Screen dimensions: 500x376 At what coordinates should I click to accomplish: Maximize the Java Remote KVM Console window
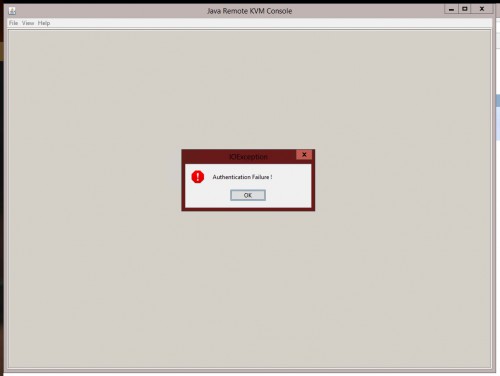(465, 9)
